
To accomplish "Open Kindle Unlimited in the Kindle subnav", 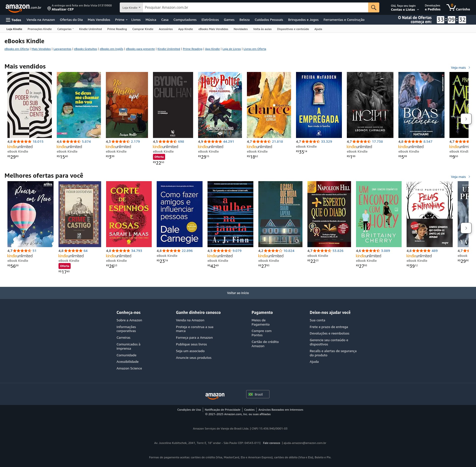I will coord(90,29).
